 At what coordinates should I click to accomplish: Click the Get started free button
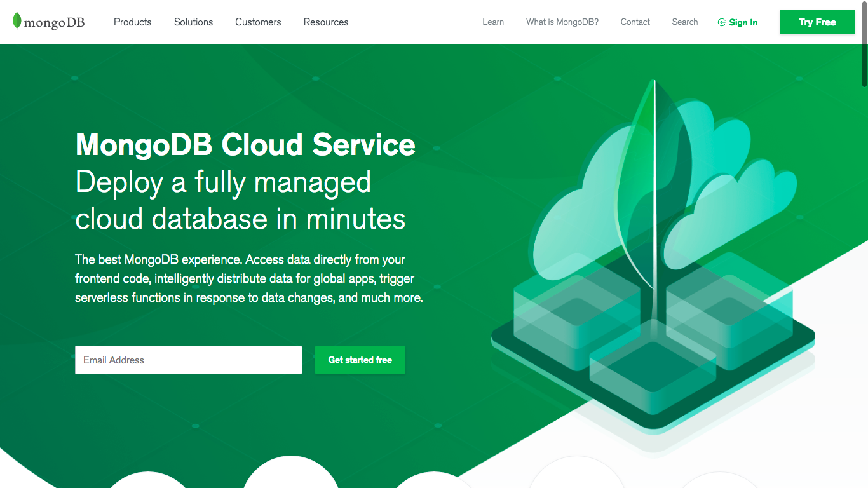[360, 360]
